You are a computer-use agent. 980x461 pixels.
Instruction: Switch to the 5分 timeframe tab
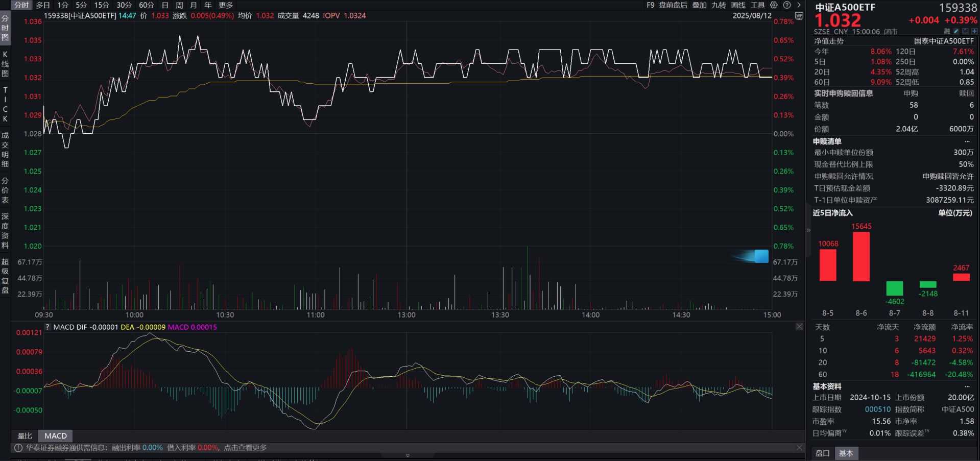tap(81, 5)
